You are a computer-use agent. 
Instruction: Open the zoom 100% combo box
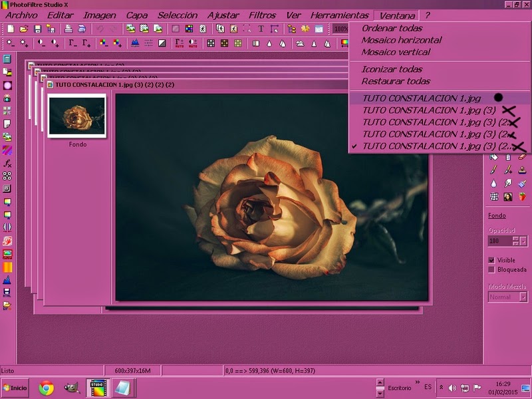[x=340, y=29]
